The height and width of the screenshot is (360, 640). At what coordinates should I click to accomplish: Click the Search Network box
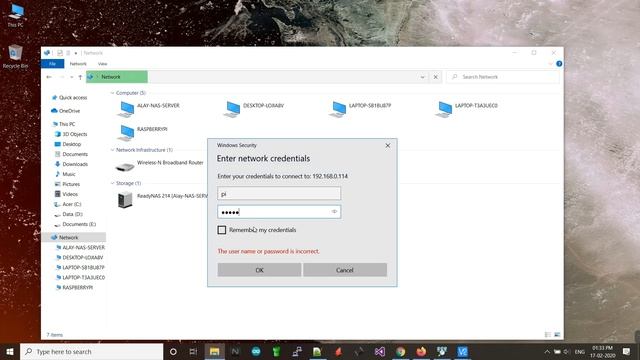[x=503, y=77]
